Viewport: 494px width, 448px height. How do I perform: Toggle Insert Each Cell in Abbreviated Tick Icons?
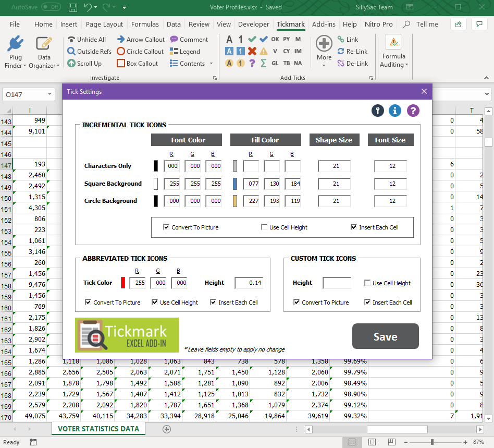(213, 302)
